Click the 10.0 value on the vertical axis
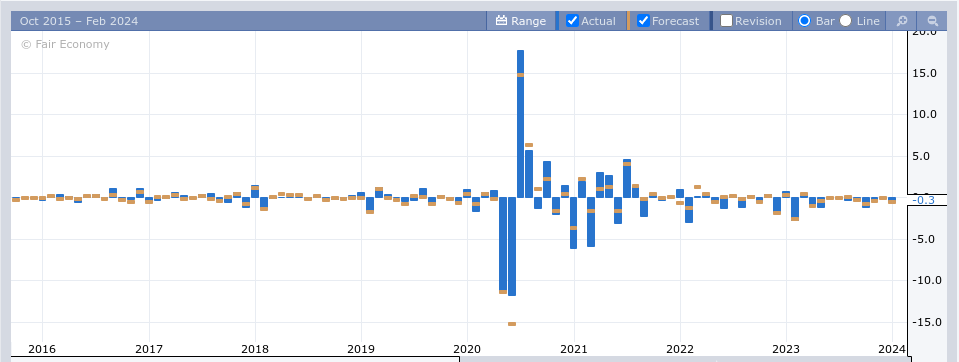Screen dimensions: 959x362 point(924,114)
